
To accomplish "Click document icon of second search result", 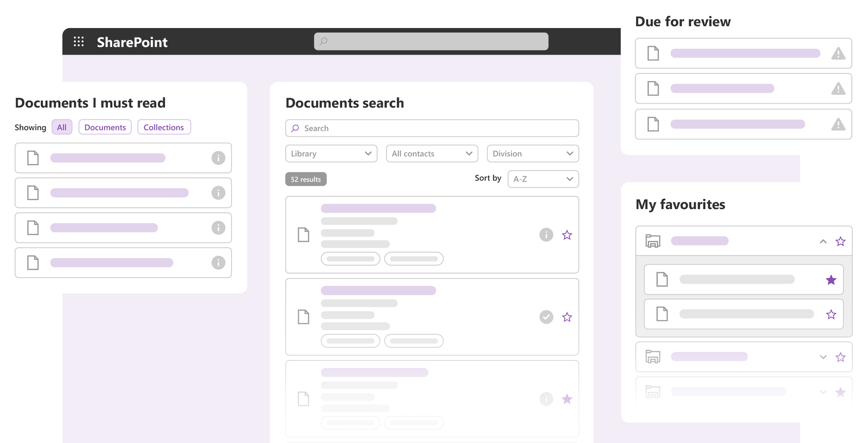I will point(303,317).
